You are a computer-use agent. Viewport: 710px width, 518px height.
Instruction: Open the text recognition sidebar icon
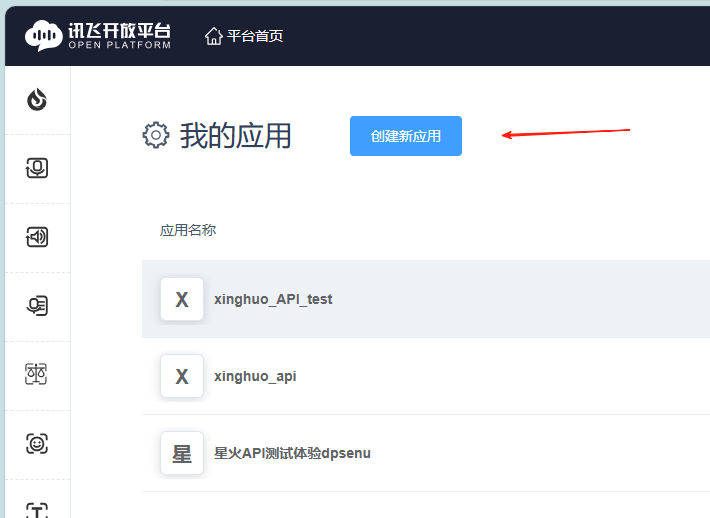click(37, 306)
